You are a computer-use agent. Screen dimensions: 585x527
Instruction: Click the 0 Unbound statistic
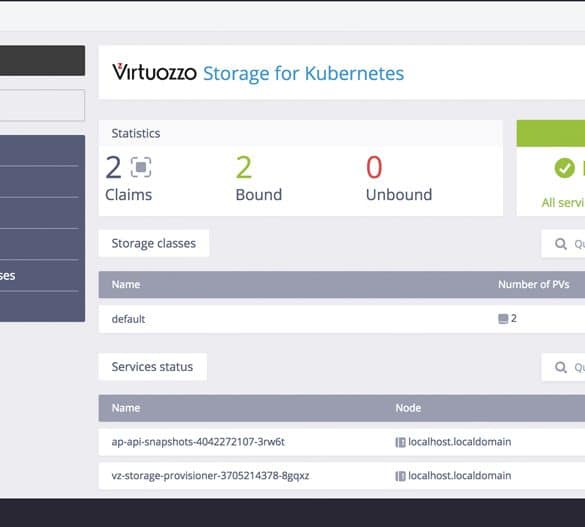click(399, 178)
